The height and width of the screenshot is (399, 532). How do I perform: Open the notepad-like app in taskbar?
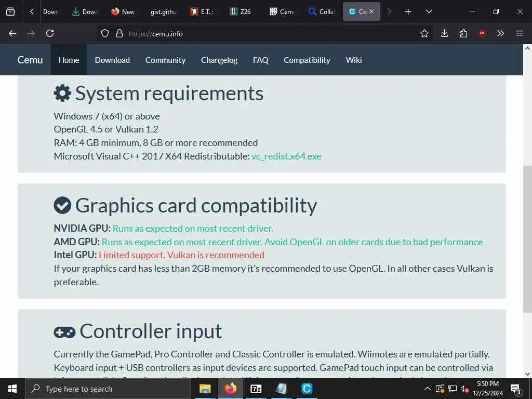tap(281, 389)
